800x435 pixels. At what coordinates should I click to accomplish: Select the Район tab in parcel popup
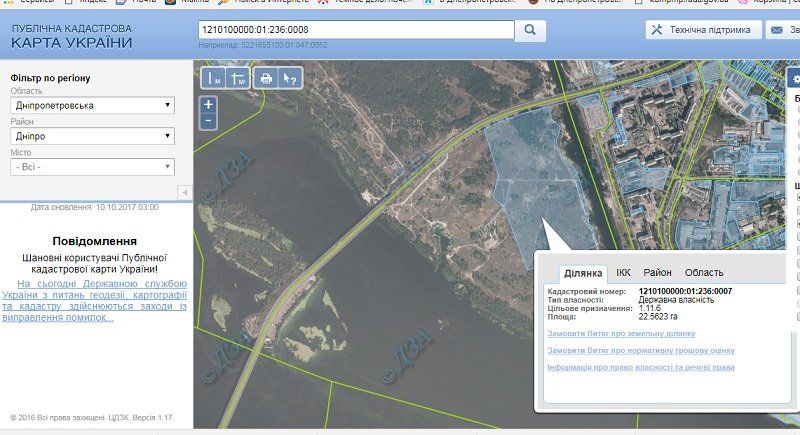click(x=657, y=272)
